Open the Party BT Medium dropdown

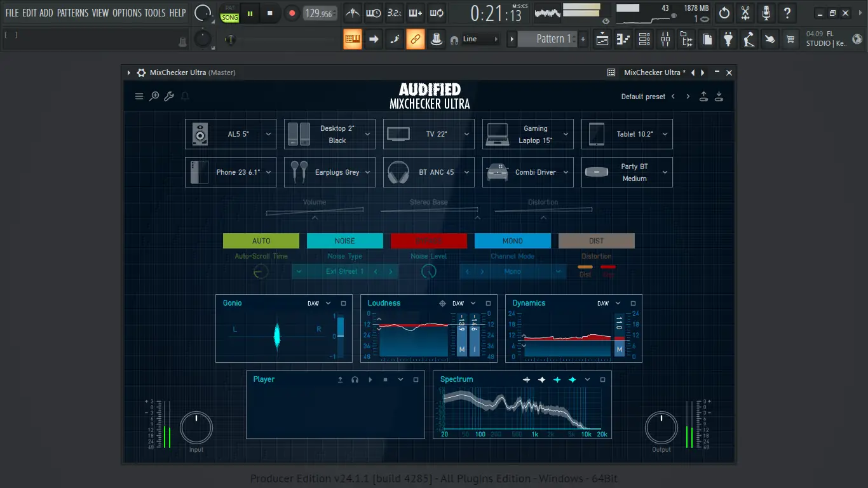tap(665, 172)
